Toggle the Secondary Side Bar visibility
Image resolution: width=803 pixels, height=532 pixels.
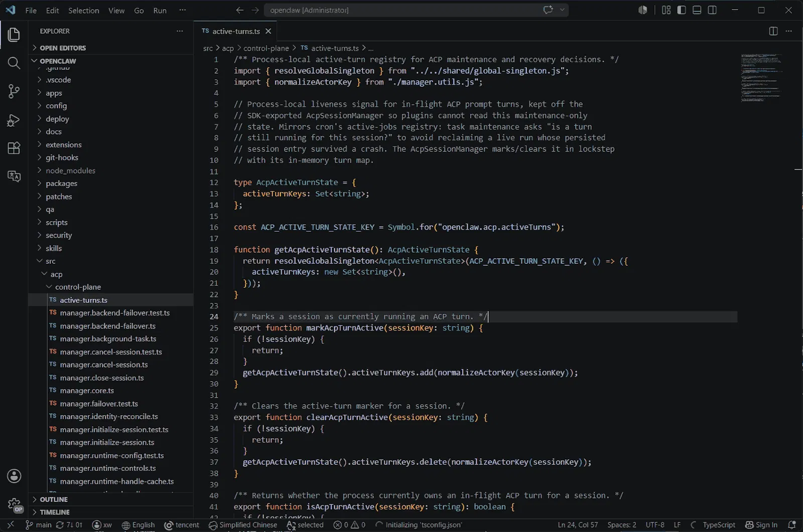tap(712, 10)
